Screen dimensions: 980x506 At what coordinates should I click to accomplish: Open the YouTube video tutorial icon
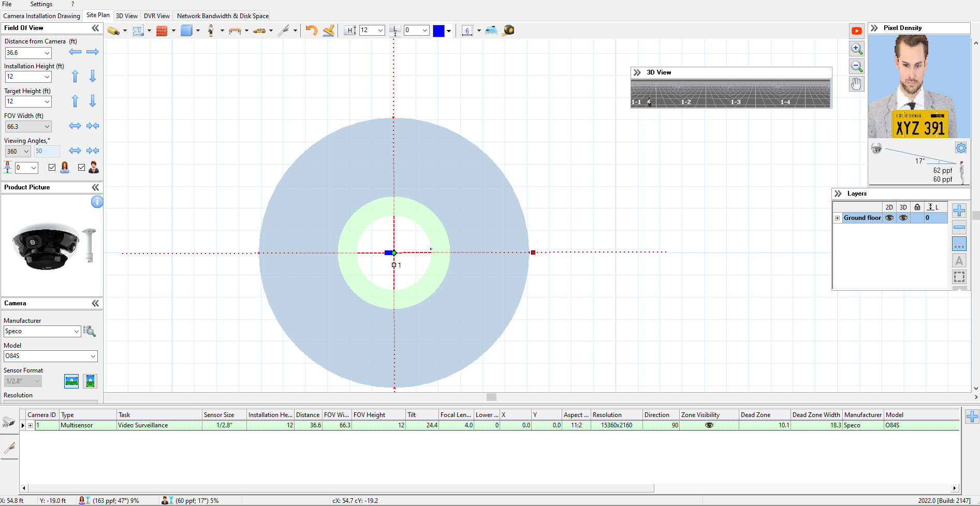click(857, 31)
